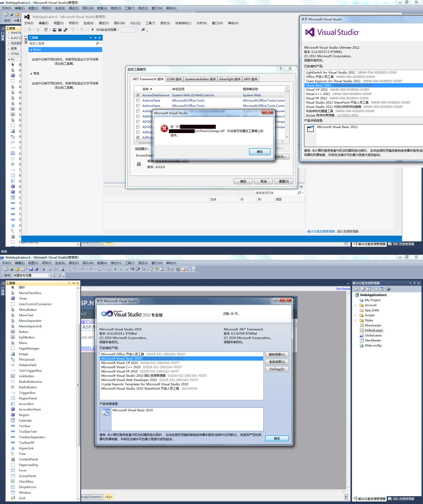Click the Copy icon in the VS2010 toolbar
Viewport: 423px width, 504px height.
tap(49, 269)
